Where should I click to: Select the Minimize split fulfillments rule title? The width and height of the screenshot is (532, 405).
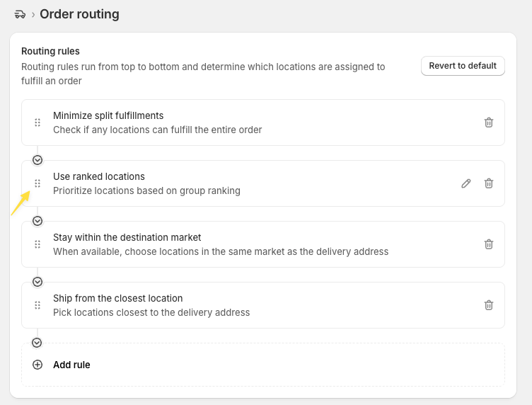(x=108, y=115)
